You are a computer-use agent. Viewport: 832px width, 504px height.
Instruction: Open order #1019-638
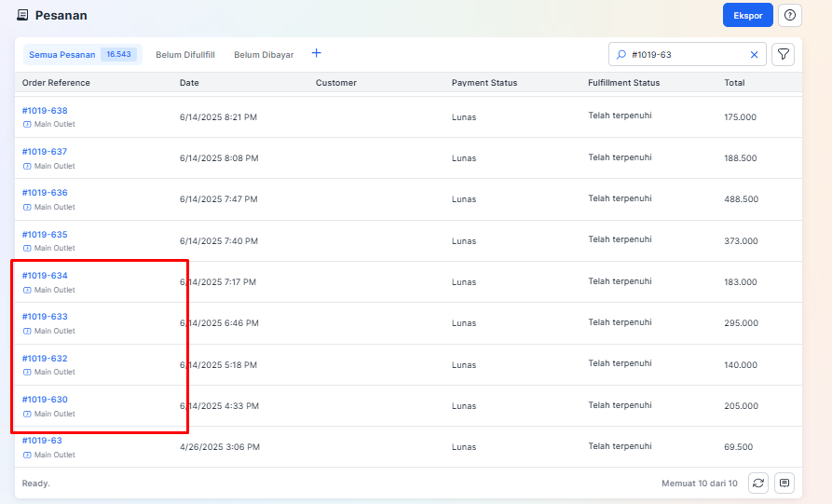point(45,110)
